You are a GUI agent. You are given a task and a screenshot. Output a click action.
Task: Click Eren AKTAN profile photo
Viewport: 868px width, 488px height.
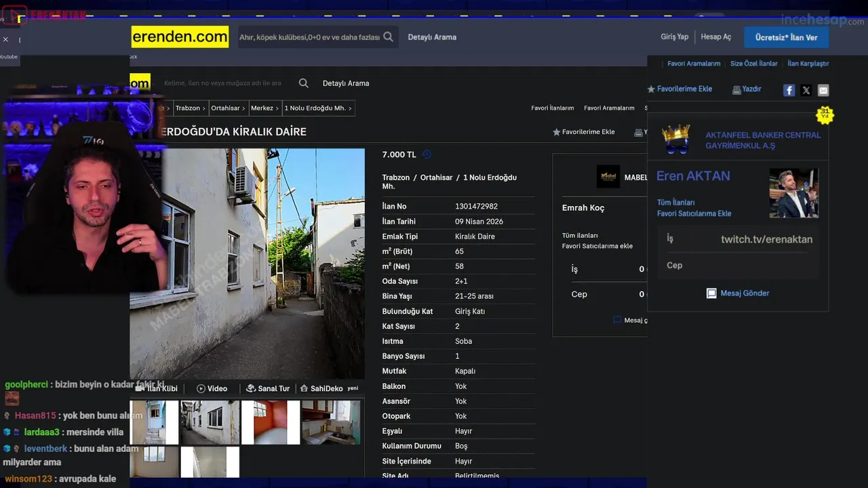(793, 193)
